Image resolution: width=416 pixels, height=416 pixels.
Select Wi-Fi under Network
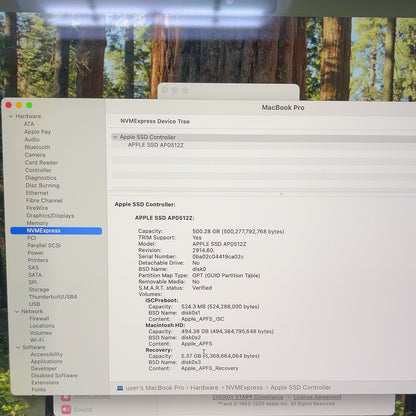[x=37, y=340]
